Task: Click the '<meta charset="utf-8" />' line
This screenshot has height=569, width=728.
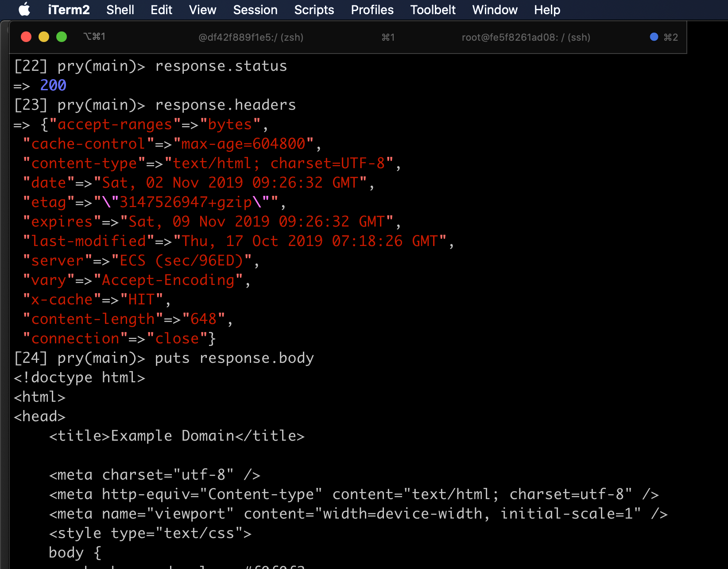Action: point(155,475)
